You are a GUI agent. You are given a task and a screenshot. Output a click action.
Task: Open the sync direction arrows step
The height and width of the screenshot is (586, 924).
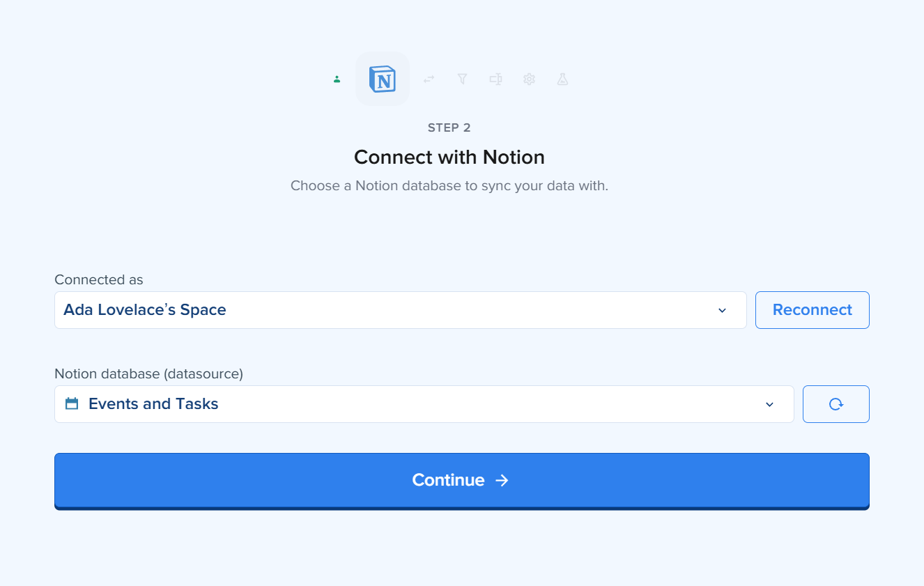click(x=429, y=79)
